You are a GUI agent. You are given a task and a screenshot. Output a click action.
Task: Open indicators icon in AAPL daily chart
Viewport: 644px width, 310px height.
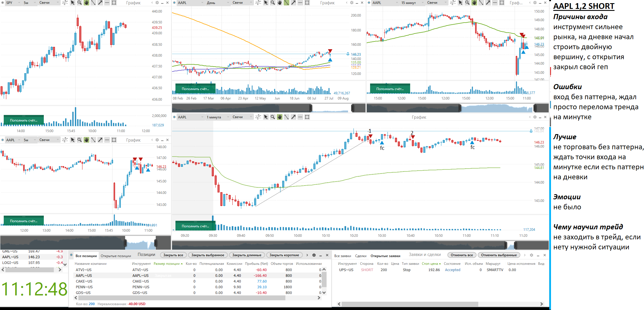258,3
